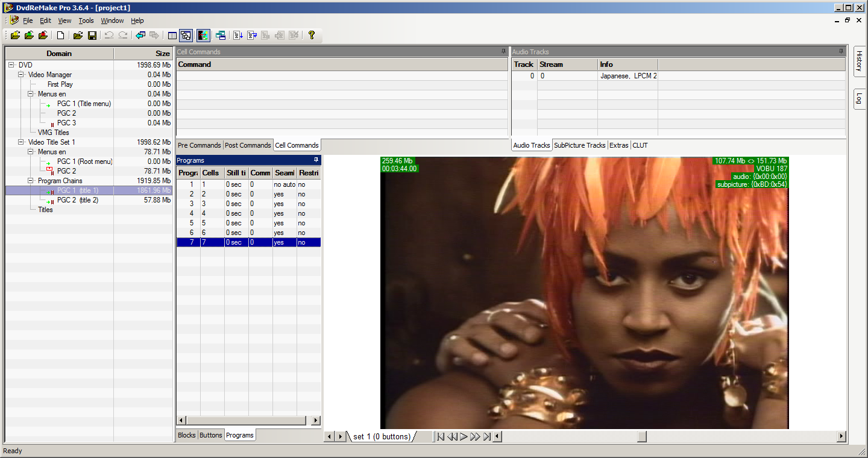
Task: Open the Tools menu
Action: [86, 20]
